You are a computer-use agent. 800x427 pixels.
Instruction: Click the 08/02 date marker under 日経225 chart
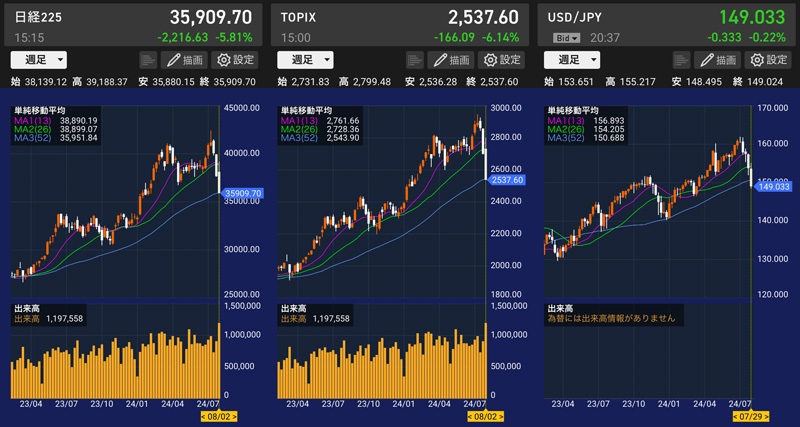point(218,417)
